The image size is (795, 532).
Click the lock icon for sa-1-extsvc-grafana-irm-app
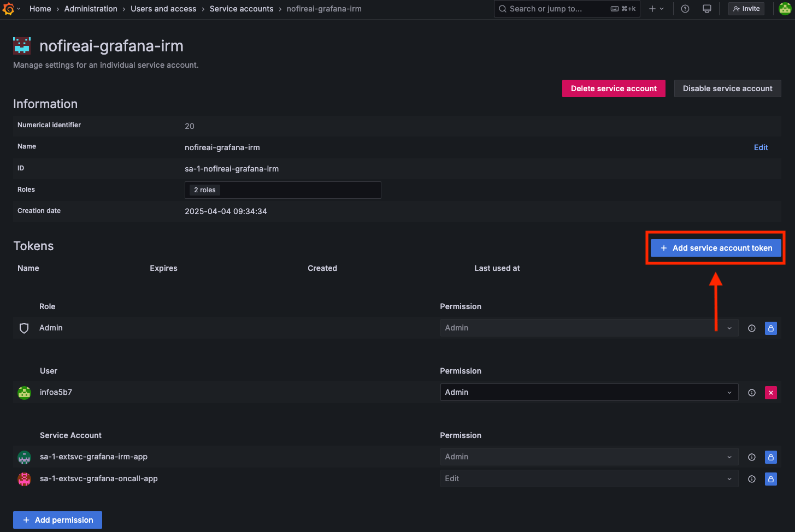coord(771,457)
